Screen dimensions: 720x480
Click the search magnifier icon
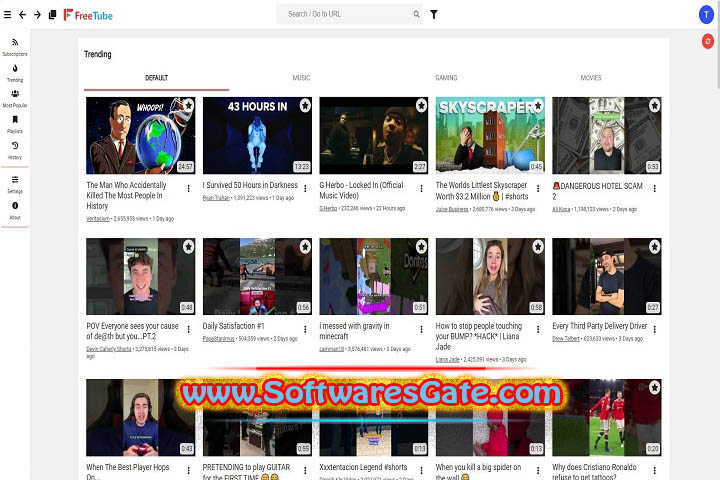(416, 14)
